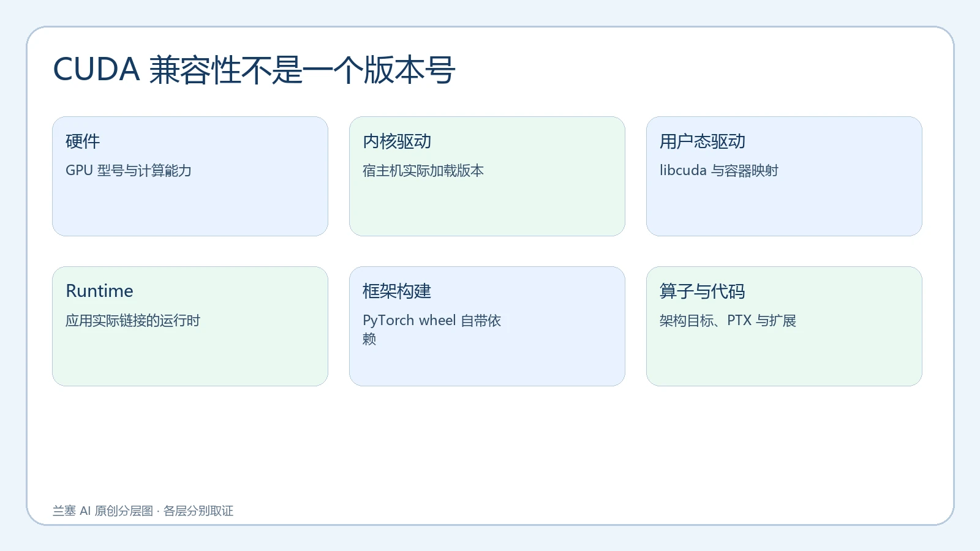Viewport: 980px width, 551px height.
Task: Click the text '宿主机实际加载版本'
Action: 423,171
